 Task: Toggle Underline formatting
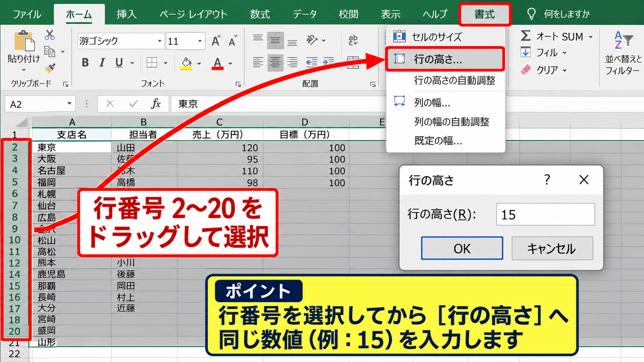[x=119, y=63]
